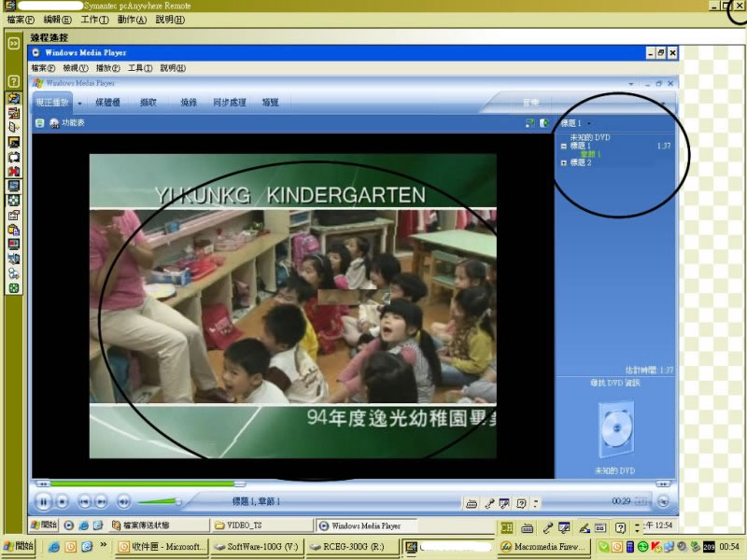This screenshot has width=747, height=560.
Task: Click the 尋找 DVD 資訊 link
Action: click(x=615, y=383)
